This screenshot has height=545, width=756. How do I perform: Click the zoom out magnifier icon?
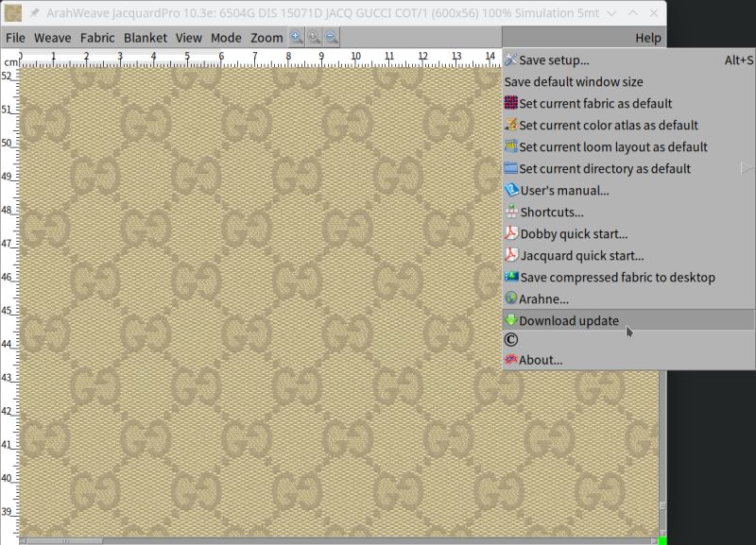[332, 37]
